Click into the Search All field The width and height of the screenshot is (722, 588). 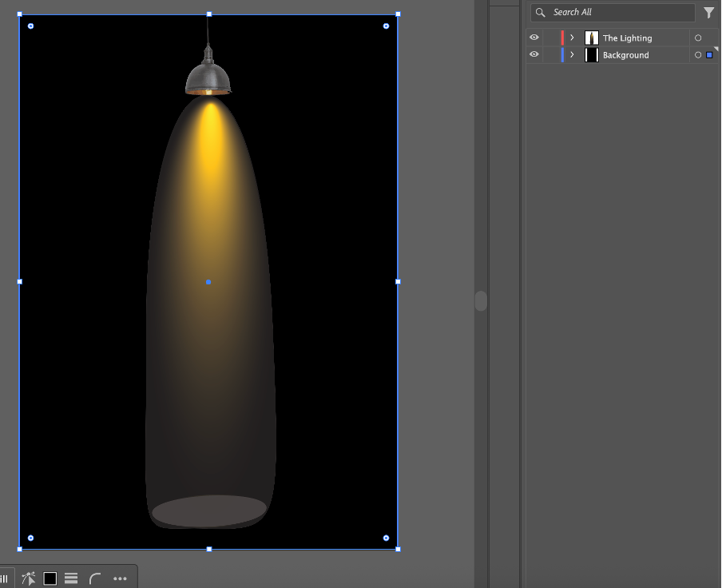pos(619,13)
